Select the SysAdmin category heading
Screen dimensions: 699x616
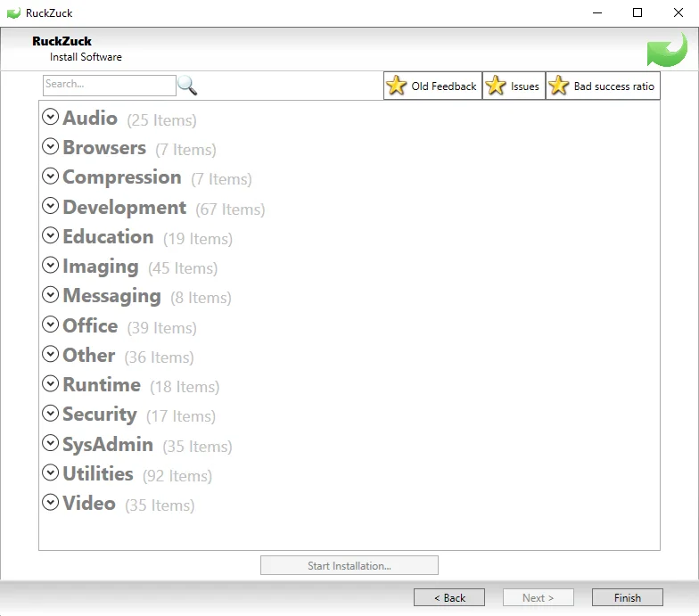(x=108, y=444)
